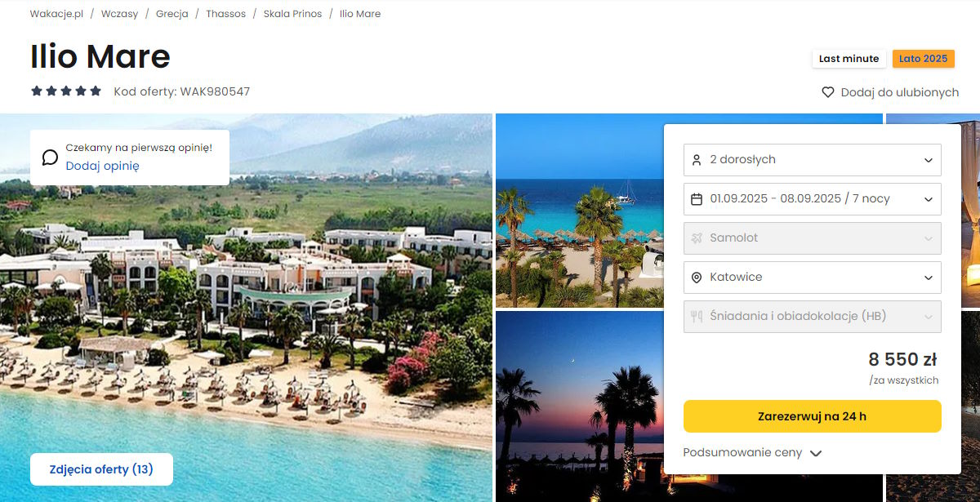
Task: Click the person icon in travelers field
Action: click(x=697, y=160)
